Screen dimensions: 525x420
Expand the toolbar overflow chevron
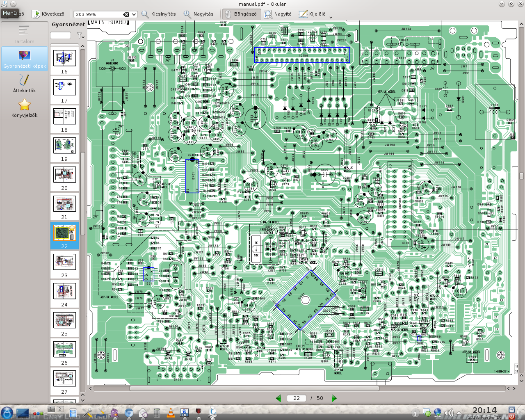coord(331,17)
